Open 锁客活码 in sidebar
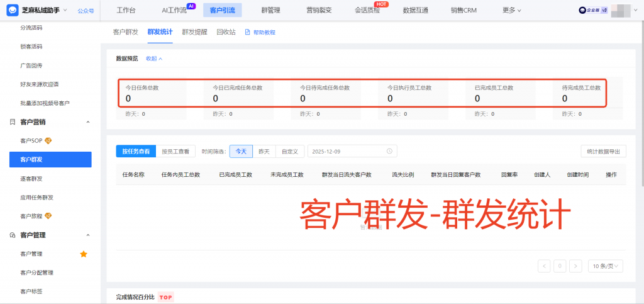This screenshot has width=644, height=304. (31, 47)
